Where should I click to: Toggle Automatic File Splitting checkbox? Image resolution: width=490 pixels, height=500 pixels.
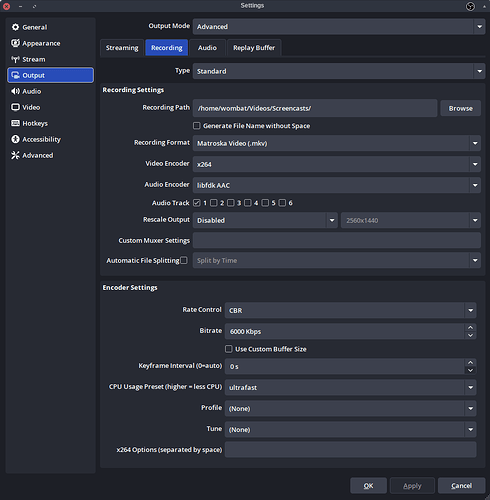(x=184, y=260)
